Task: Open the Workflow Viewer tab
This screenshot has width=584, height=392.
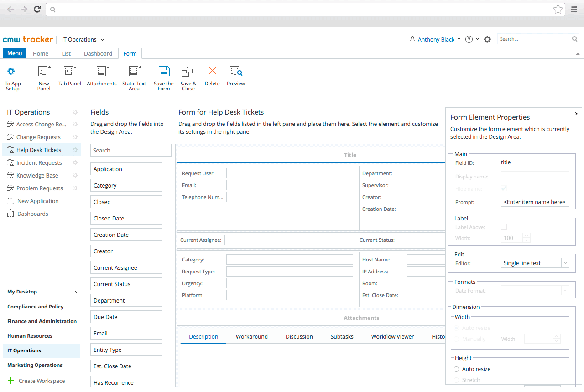Action: coord(392,336)
